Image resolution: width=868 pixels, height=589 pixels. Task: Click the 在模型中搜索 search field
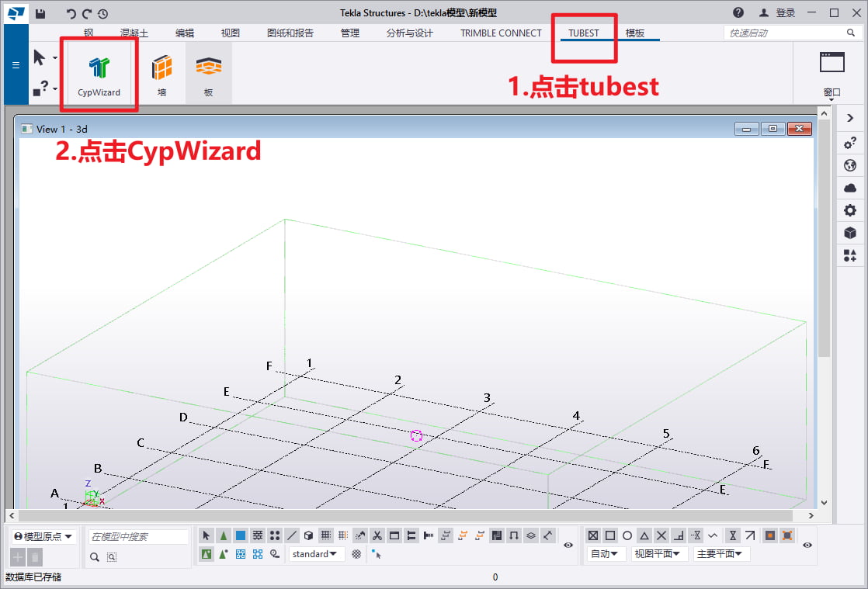tap(138, 536)
